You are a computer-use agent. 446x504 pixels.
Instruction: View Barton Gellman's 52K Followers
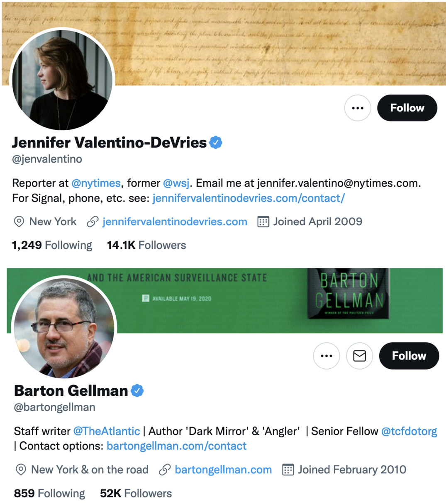tap(136, 493)
